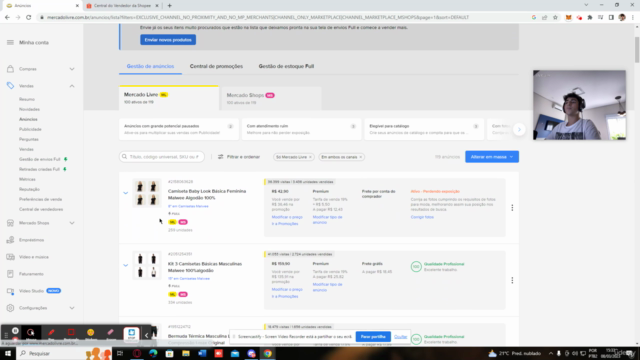The image size is (640, 360).
Task: Select the Screencastify pen tool
Action: 51,333
